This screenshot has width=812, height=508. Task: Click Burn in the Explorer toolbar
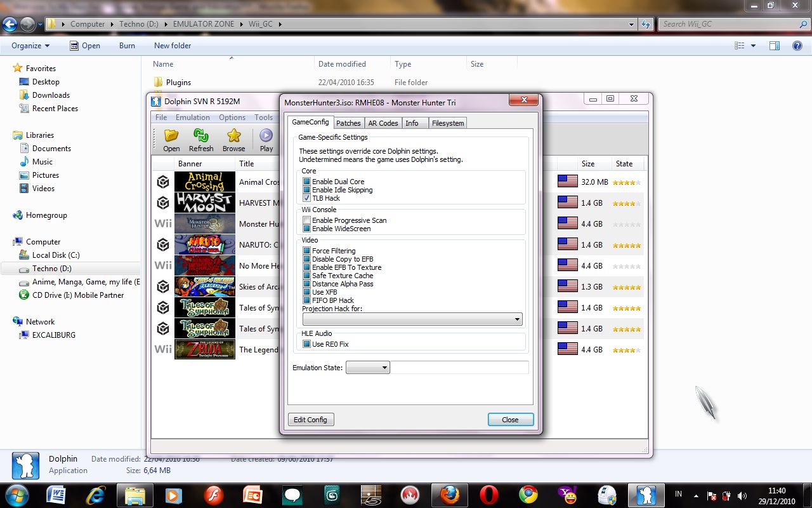127,46
